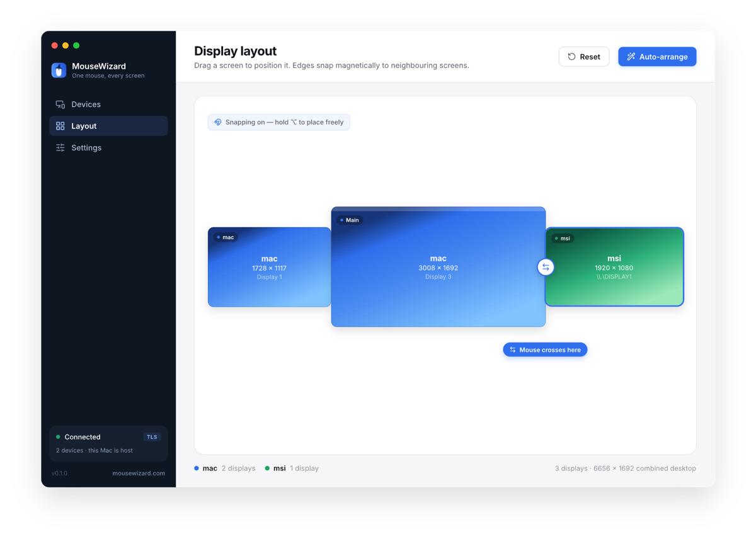Click the TLS badge in connection status

(x=152, y=437)
